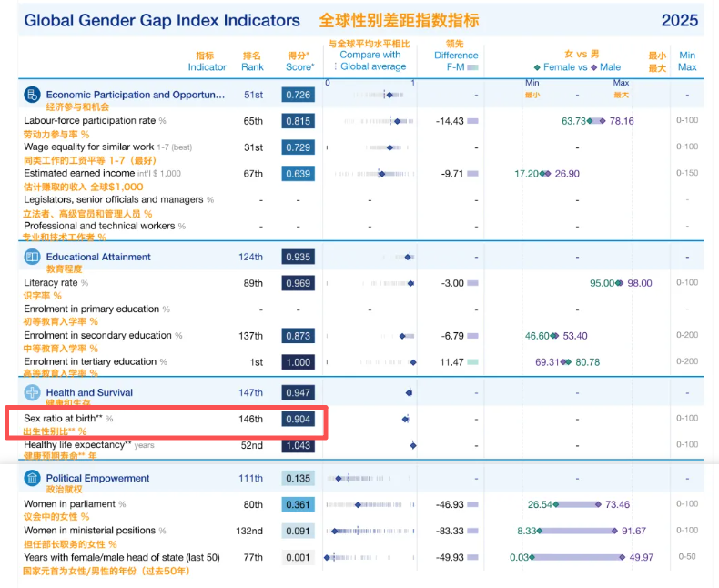The image size is (719, 588).
Task: Click the Score column header
Action: click(300, 67)
